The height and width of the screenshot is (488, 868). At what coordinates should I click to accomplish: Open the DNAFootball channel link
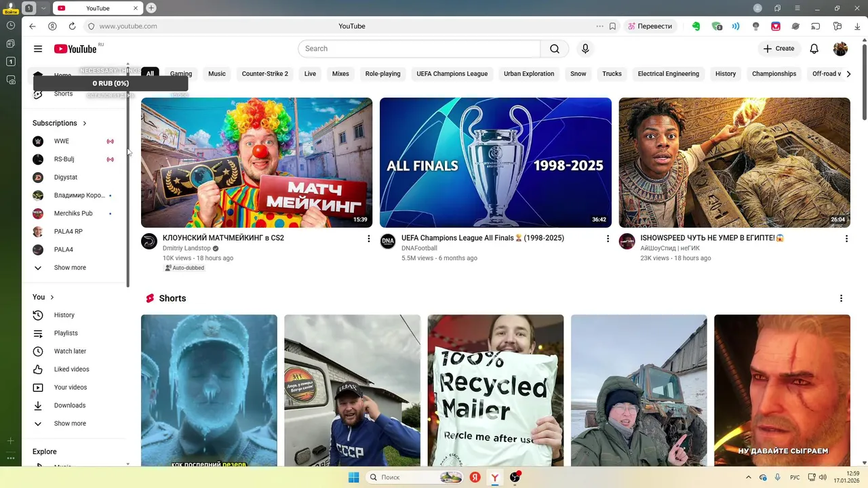tap(419, 249)
